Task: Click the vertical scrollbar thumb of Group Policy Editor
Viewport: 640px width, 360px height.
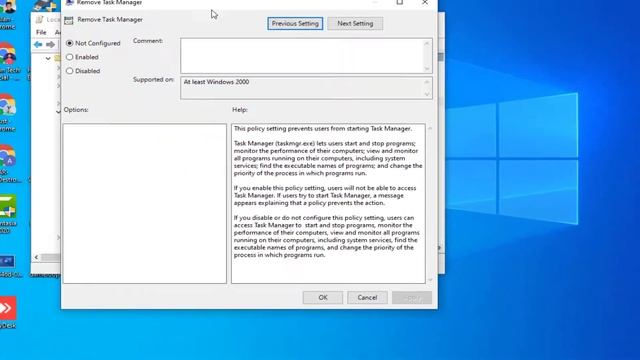Action: pyautogui.click(x=441, y=57)
